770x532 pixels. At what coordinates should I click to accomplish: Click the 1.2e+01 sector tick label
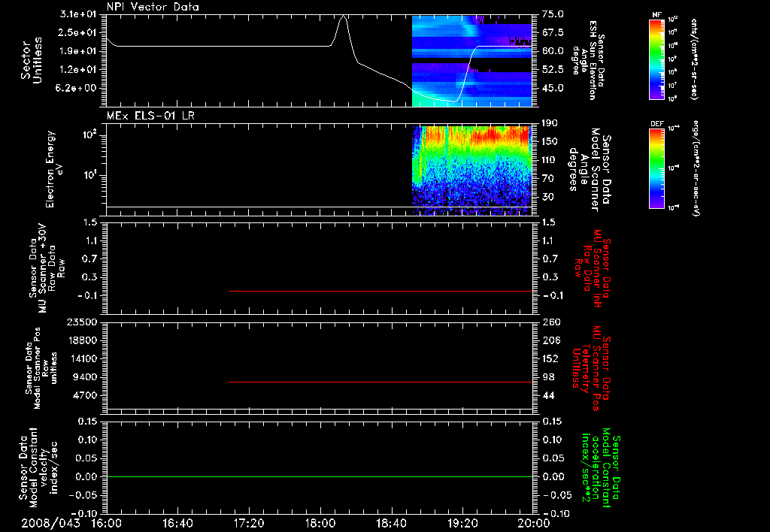[x=77, y=70]
